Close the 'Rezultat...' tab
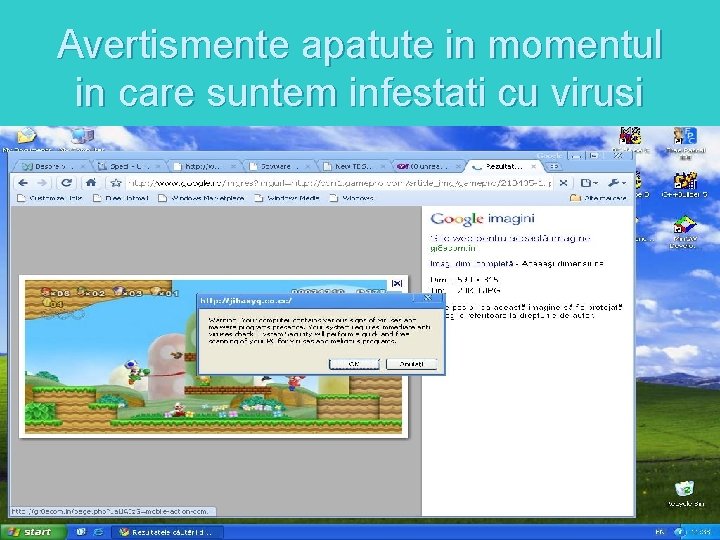The height and width of the screenshot is (540, 720). [533, 166]
